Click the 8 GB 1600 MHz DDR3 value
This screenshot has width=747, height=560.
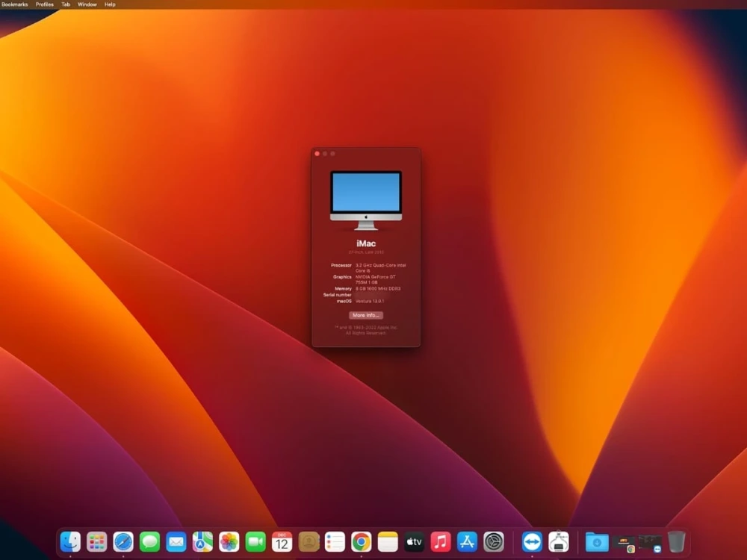378,288
